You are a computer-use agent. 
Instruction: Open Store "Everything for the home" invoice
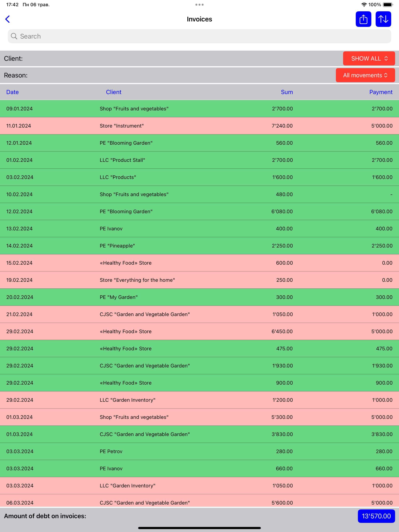[199, 280]
